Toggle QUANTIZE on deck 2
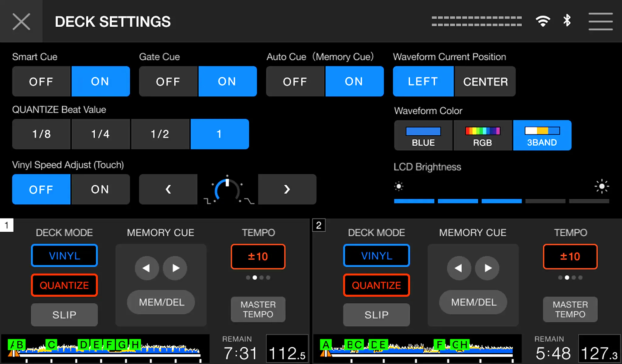 (x=377, y=285)
